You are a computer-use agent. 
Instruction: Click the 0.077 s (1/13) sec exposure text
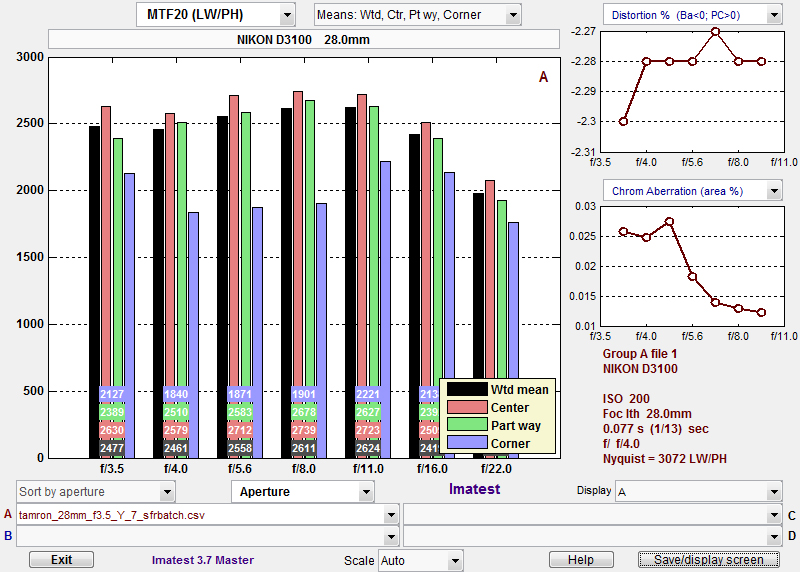tap(656, 429)
